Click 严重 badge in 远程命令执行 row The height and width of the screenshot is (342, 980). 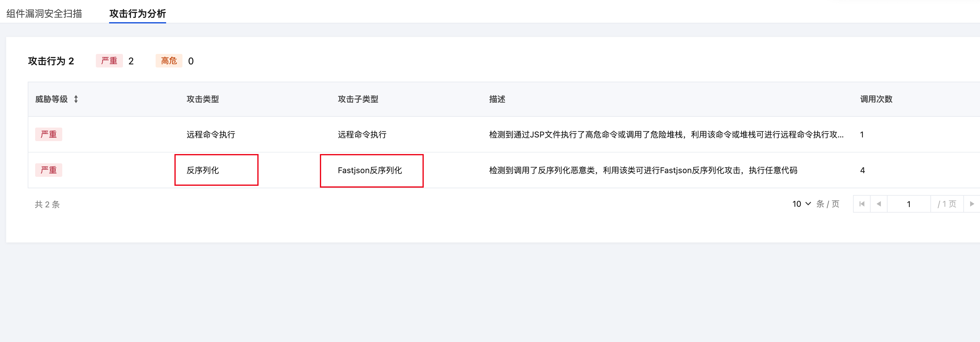click(49, 134)
